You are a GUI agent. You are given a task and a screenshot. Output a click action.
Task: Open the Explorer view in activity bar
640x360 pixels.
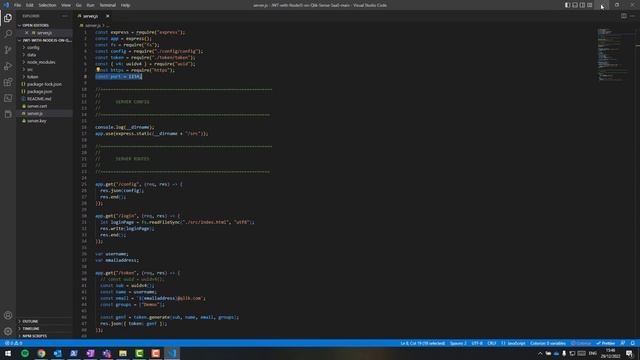click(8, 18)
